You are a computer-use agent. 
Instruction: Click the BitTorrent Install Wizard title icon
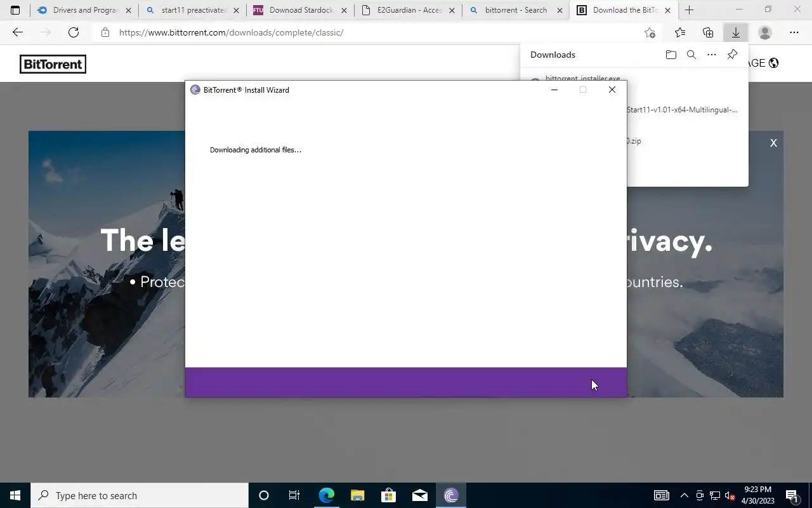click(x=195, y=90)
